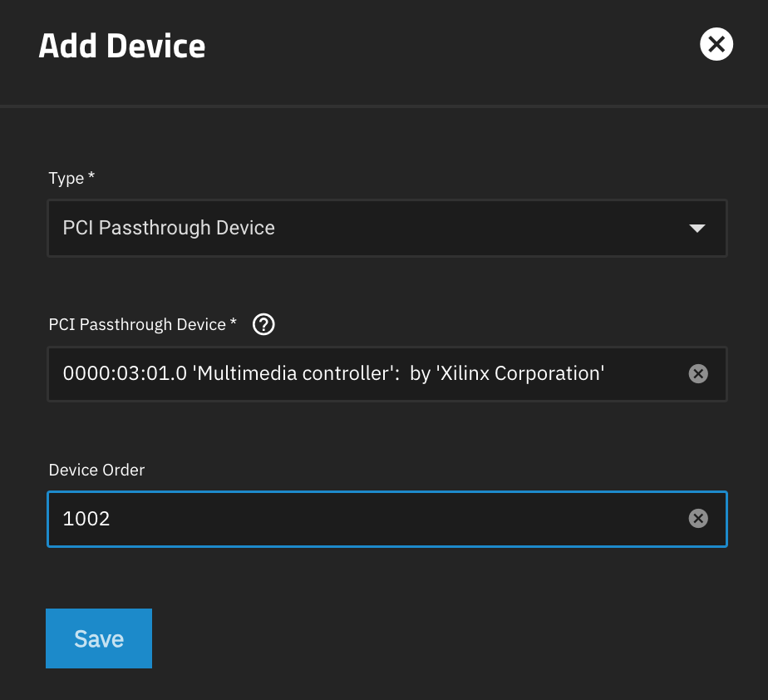Click the asterisk beside PCI Passthrough Device label

(233, 321)
